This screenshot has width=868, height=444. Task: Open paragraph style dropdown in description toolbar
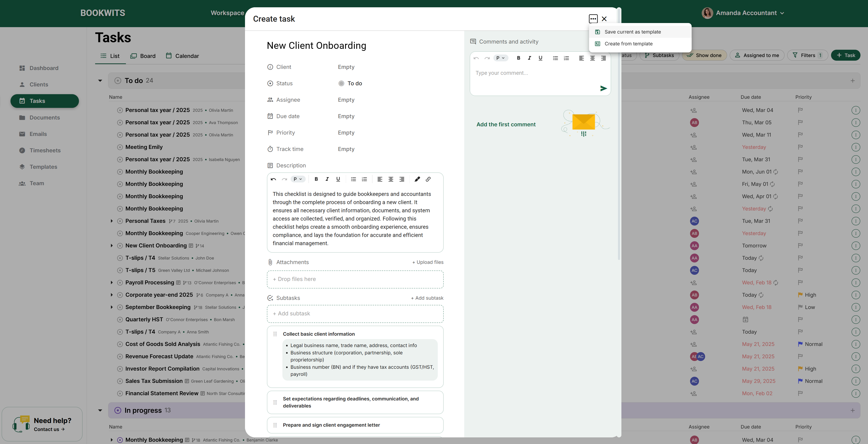(297, 179)
